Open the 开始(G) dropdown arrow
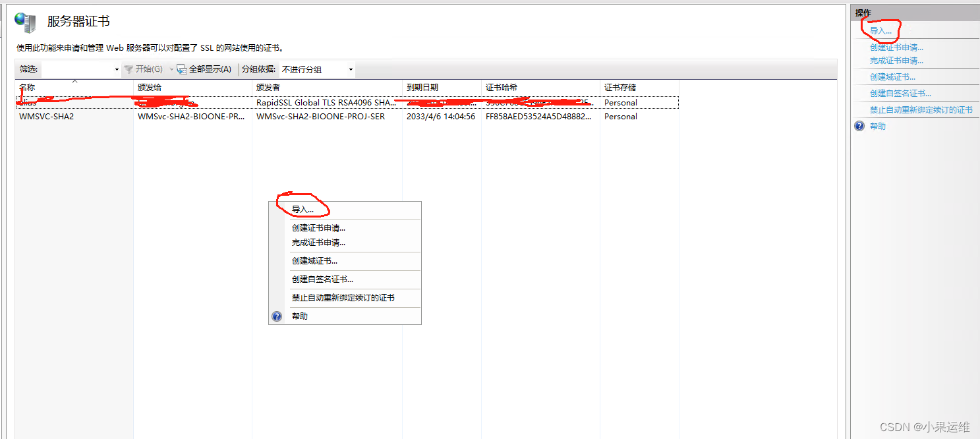Viewport: 980px width, 439px height. point(171,69)
